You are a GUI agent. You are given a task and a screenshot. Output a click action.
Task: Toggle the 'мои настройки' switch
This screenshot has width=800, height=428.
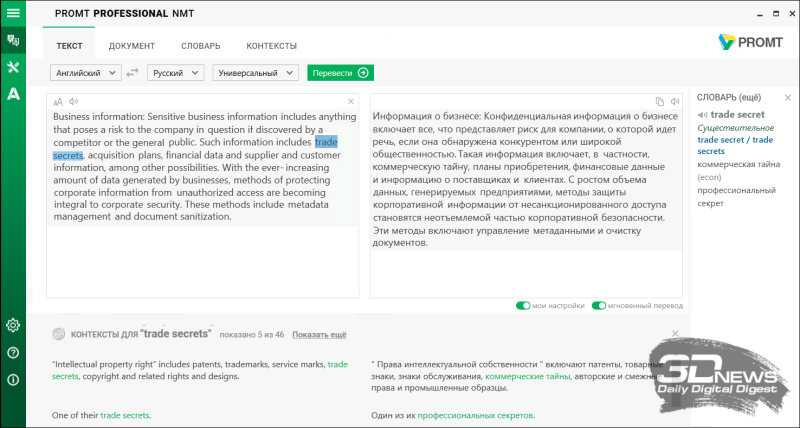(523, 305)
